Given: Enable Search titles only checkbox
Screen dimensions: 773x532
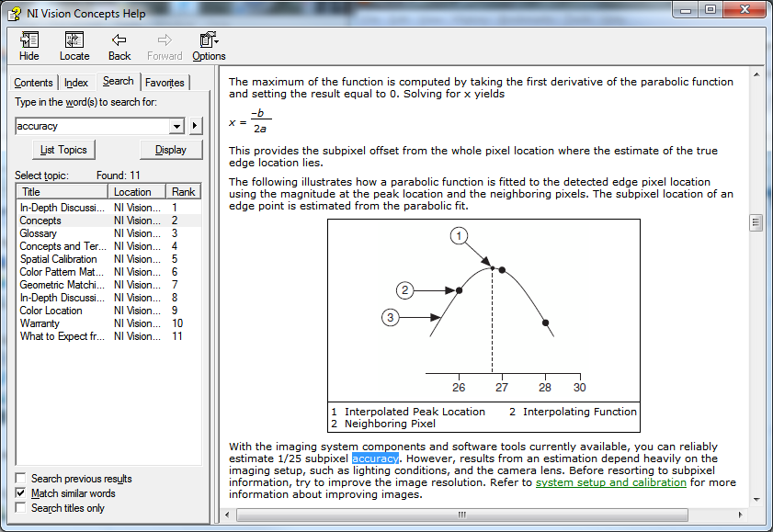Looking at the screenshot, I should tap(21, 508).
